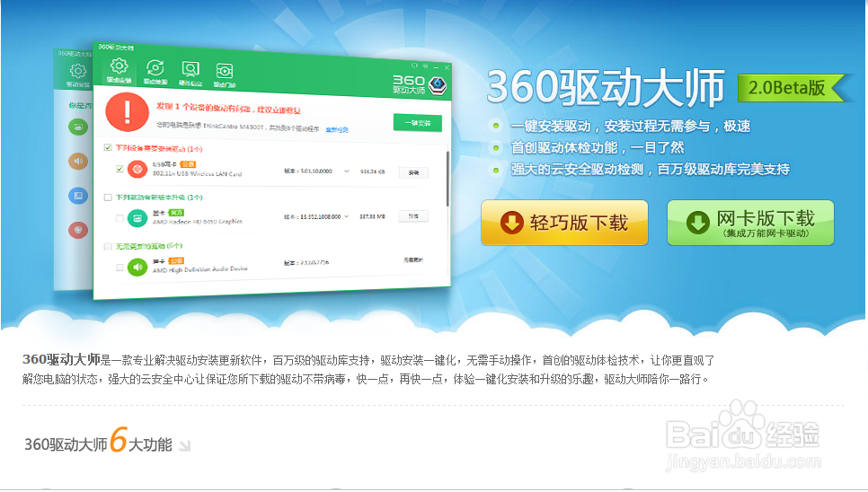The image size is (868, 492).
Task: Minimize the 360驱动大师 front window
Action: coord(436,67)
